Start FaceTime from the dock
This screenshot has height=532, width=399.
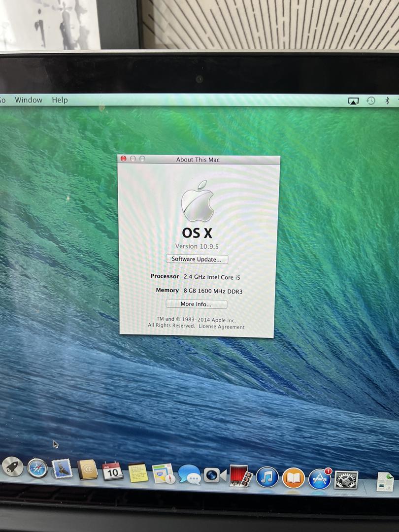pos(215,475)
